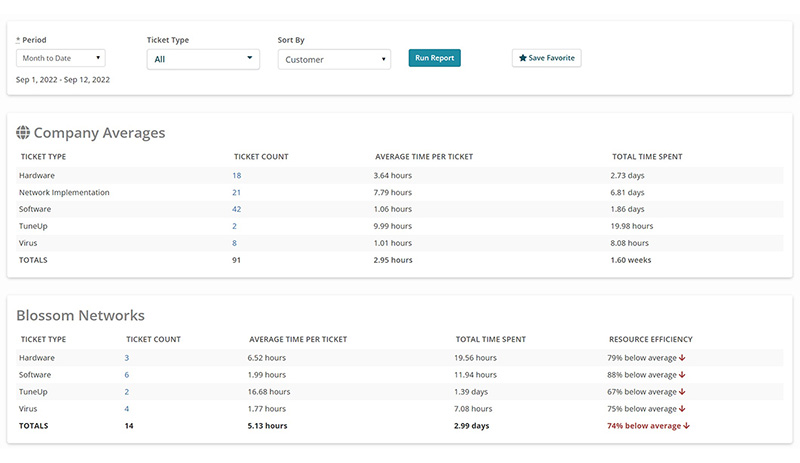Open Blossom Networks Virus count 4 link
This screenshot has width=800, height=463.
tap(127, 408)
